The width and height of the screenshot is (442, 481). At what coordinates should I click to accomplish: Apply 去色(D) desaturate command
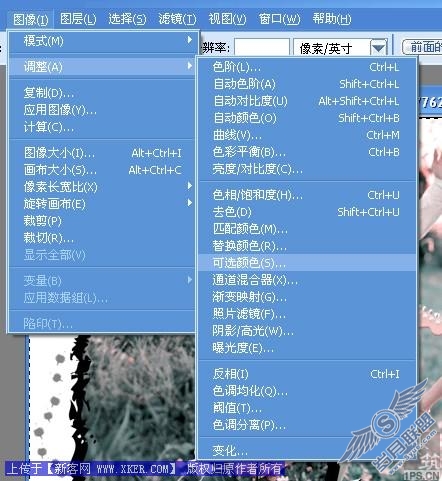click(307, 212)
